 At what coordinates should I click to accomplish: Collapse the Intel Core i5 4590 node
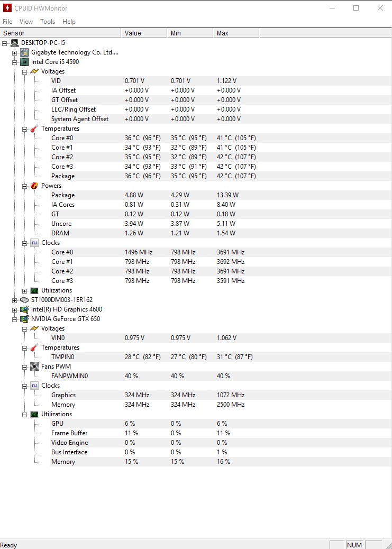click(x=14, y=62)
